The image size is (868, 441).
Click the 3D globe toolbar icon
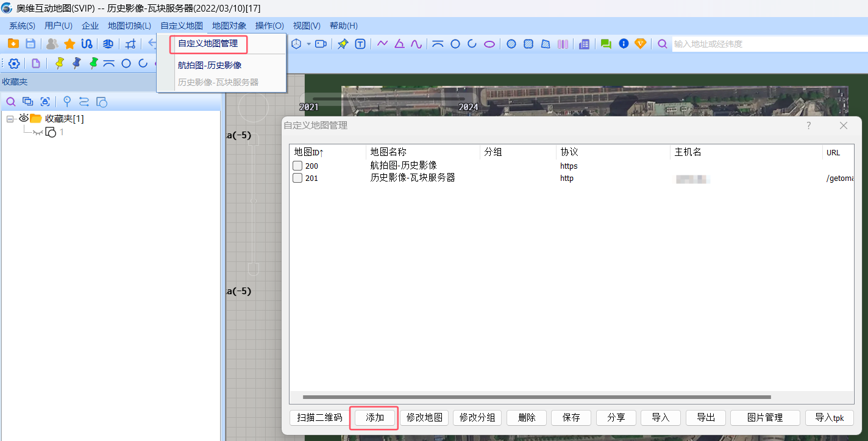click(108, 44)
